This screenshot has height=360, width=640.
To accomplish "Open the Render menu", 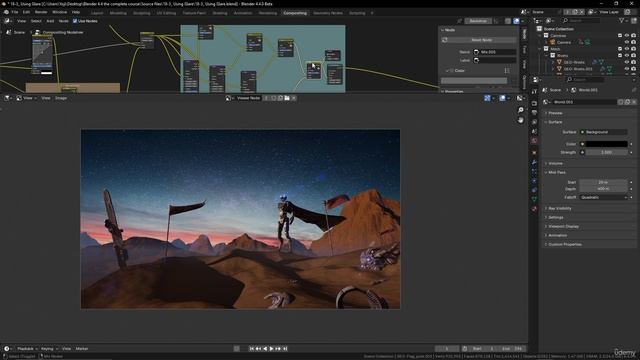I will pos(41,12).
